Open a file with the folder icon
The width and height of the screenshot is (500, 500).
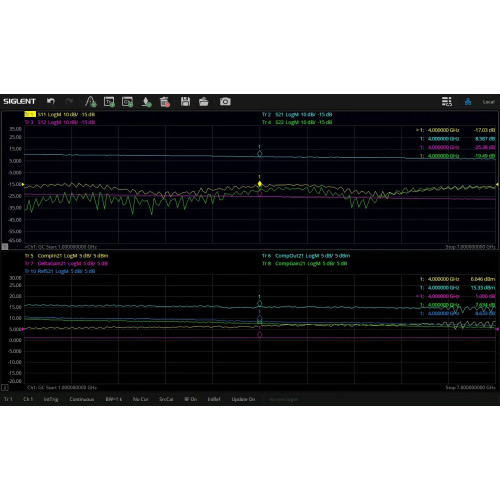click(204, 101)
